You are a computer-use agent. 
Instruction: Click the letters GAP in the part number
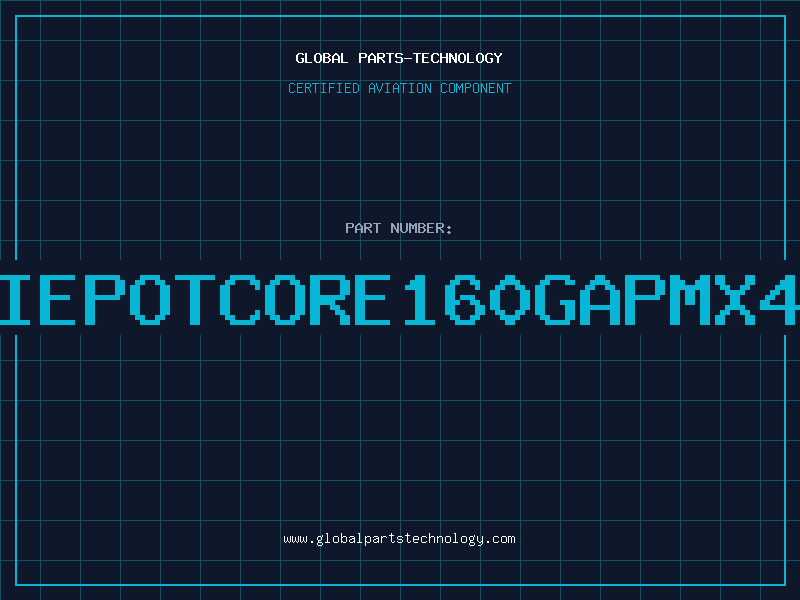pyautogui.click(x=600, y=300)
